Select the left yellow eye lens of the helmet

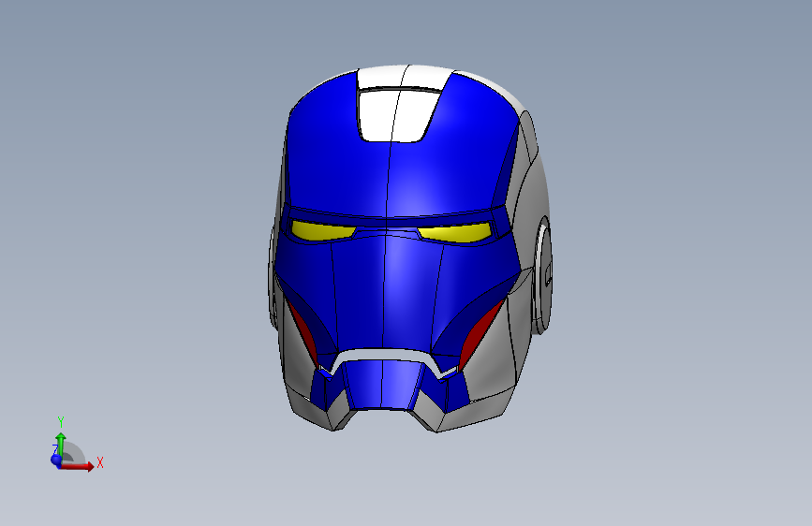(x=321, y=230)
